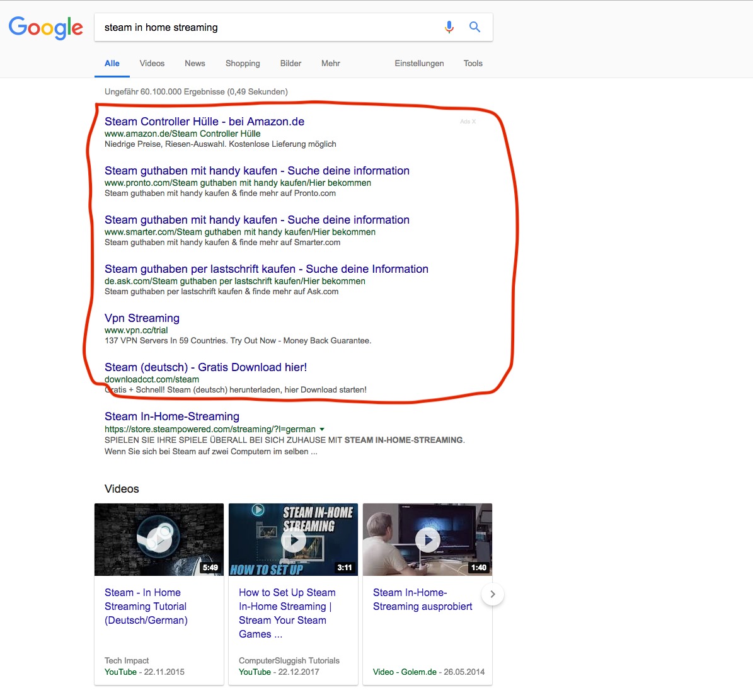Click the Google logo
The image size is (753, 700).
(x=45, y=27)
